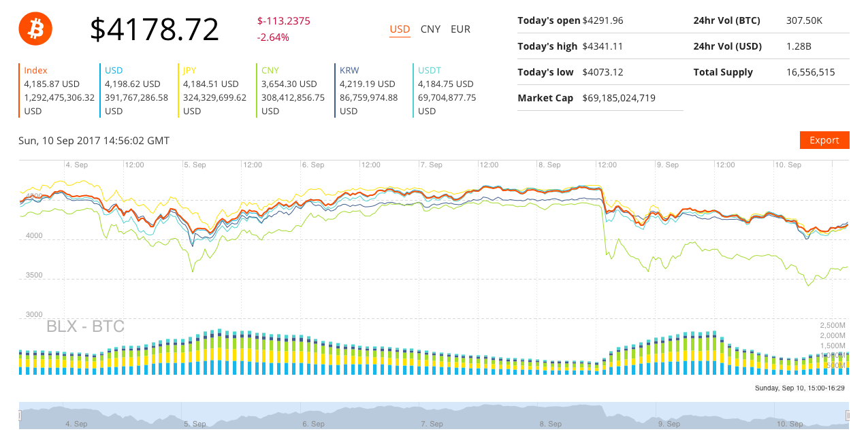Viewport: 868px width, 438px height.
Task: Click the '10. Sep' label on chart top axis
Action: tap(788, 165)
